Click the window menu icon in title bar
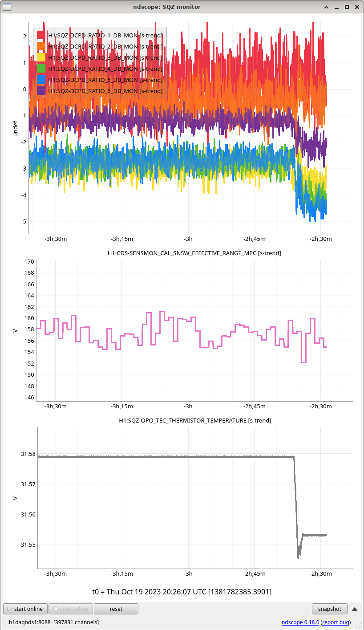 point(7,7)
